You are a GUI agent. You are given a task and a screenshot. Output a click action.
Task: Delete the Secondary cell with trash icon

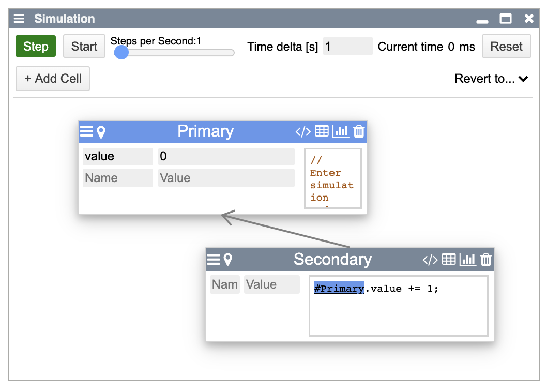pos(486,260)
